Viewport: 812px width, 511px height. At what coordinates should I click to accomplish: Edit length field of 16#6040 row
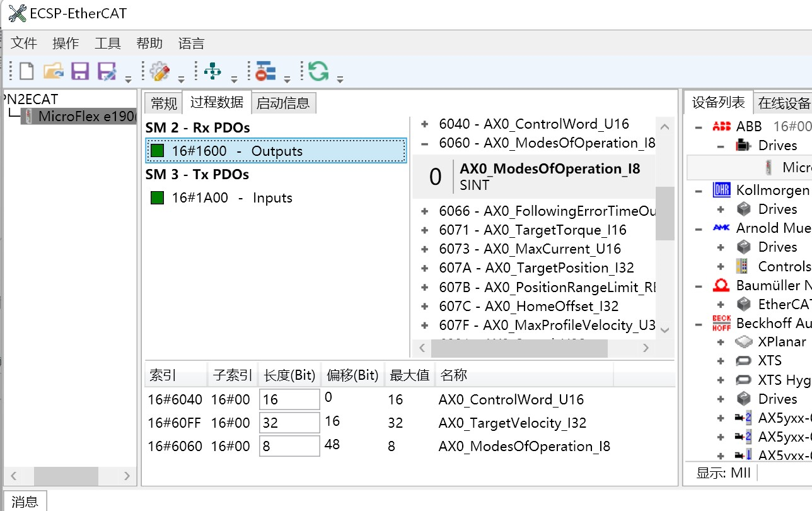pos(289,399)
